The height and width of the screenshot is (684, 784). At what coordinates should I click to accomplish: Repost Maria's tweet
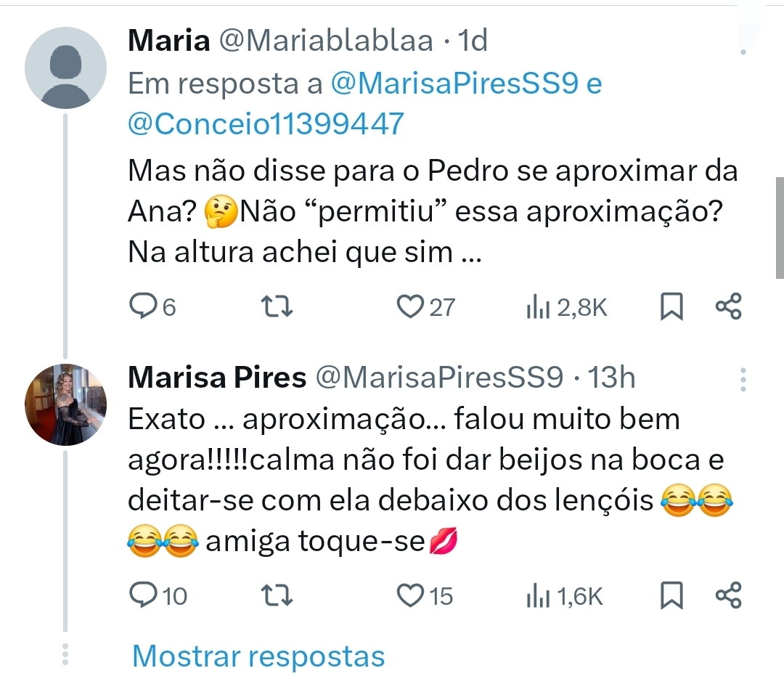pyautogui.click(x=277, y=306)
